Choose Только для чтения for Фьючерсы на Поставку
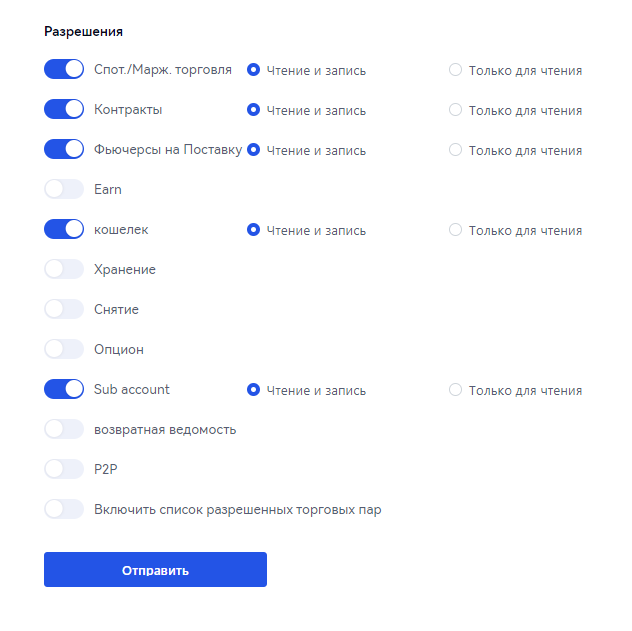 point(455,149)
